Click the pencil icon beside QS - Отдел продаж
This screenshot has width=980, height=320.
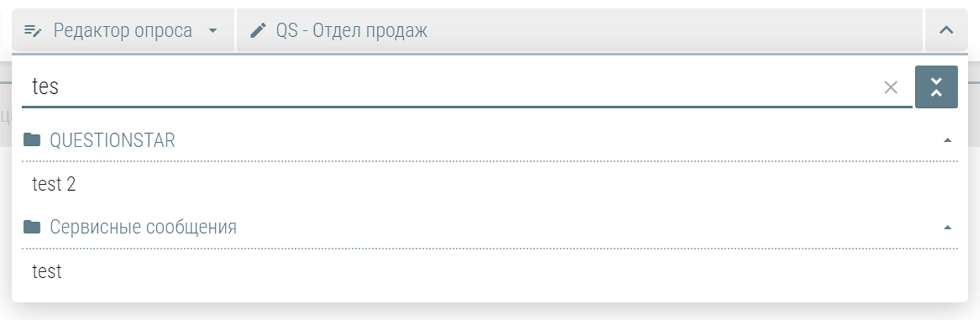(258, 30)
